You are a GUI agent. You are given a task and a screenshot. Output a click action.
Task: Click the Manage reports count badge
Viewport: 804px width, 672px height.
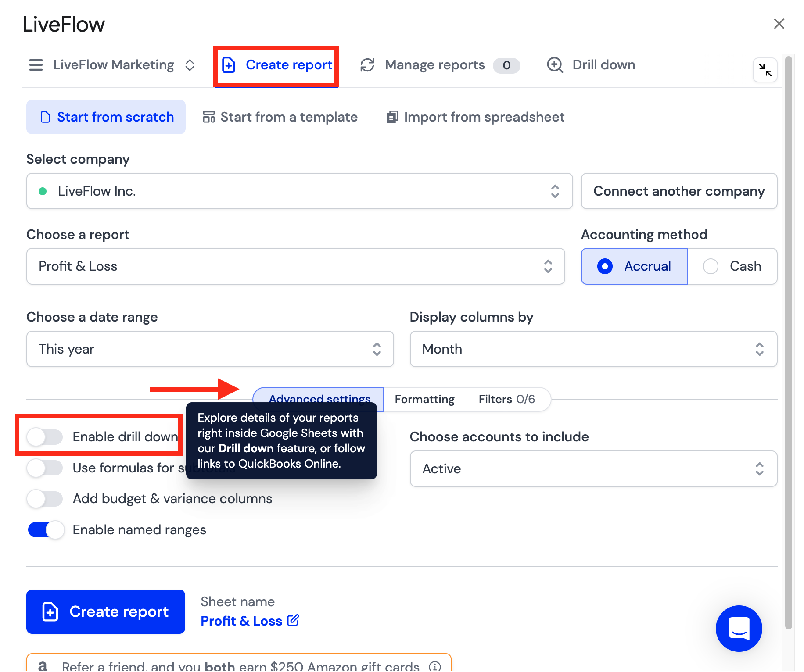pos(506,65)
